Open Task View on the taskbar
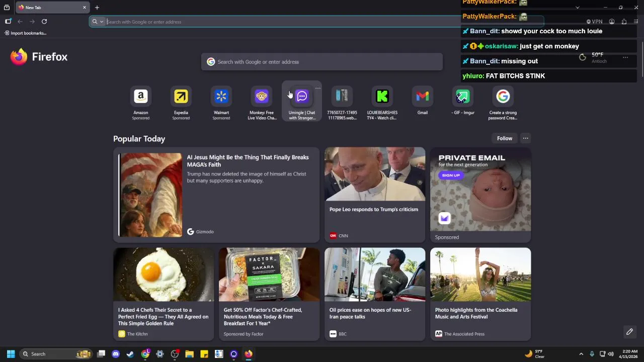The width and height of the screenshot is (644, 362). coord(101,354)
